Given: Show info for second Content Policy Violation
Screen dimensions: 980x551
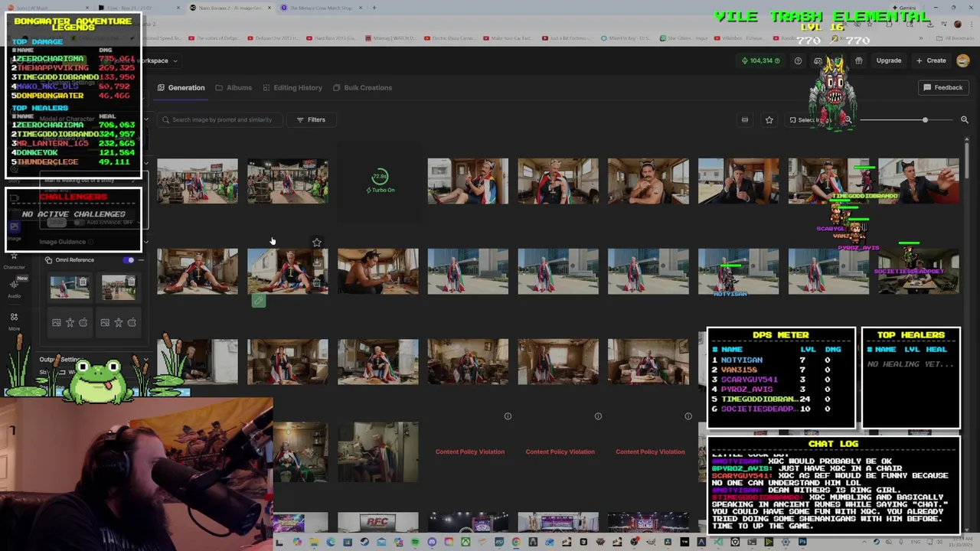Looking at the screenshot, I should click(x=598, y=416).
